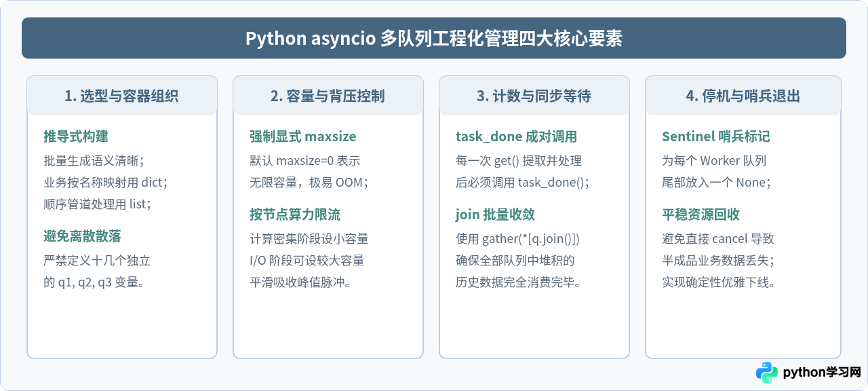This screenshot has width=868, height=391.
Task: Click the line '无限容量，极易 OOM；'
Action: (x=309, y=182)
